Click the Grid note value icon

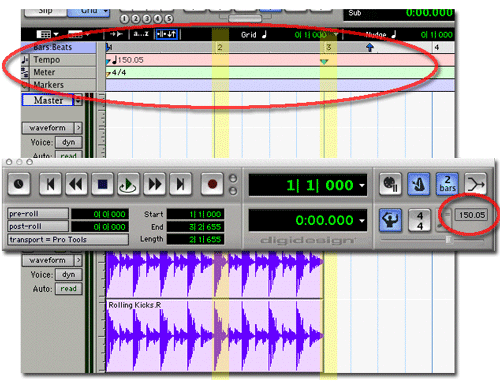[x=264, y=34]
